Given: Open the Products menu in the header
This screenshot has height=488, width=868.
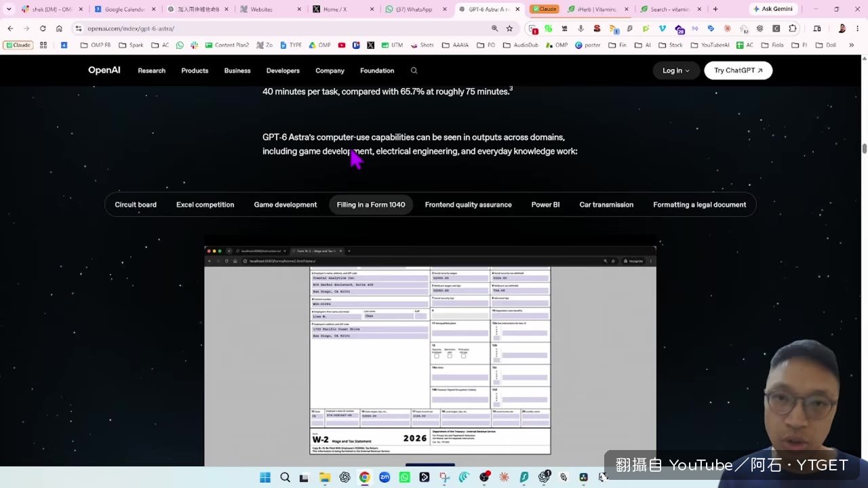Looking at the screenshot, I should (x=195, y=70).
